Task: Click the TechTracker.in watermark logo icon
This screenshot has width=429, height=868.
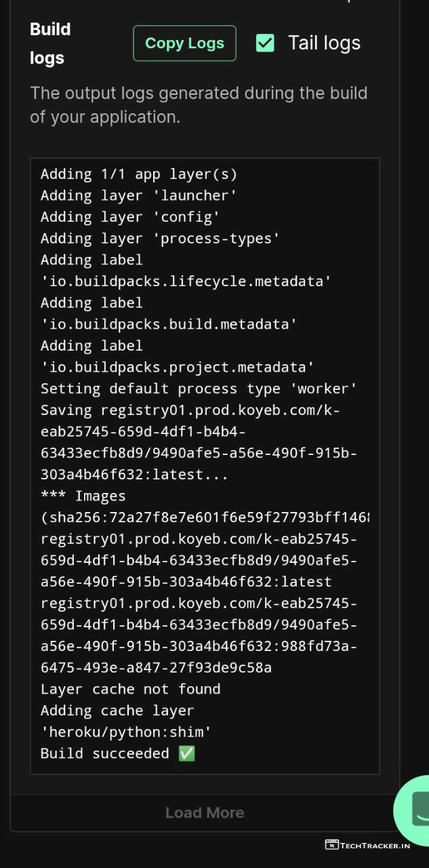Action: point(331,845)
